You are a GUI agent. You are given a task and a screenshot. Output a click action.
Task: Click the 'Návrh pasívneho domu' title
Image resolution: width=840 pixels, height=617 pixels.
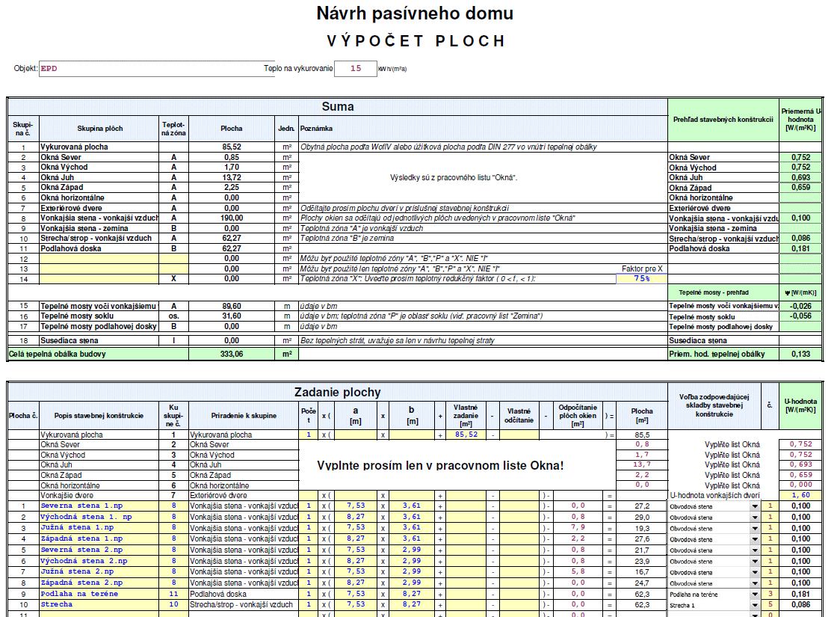tap(416, 13)
